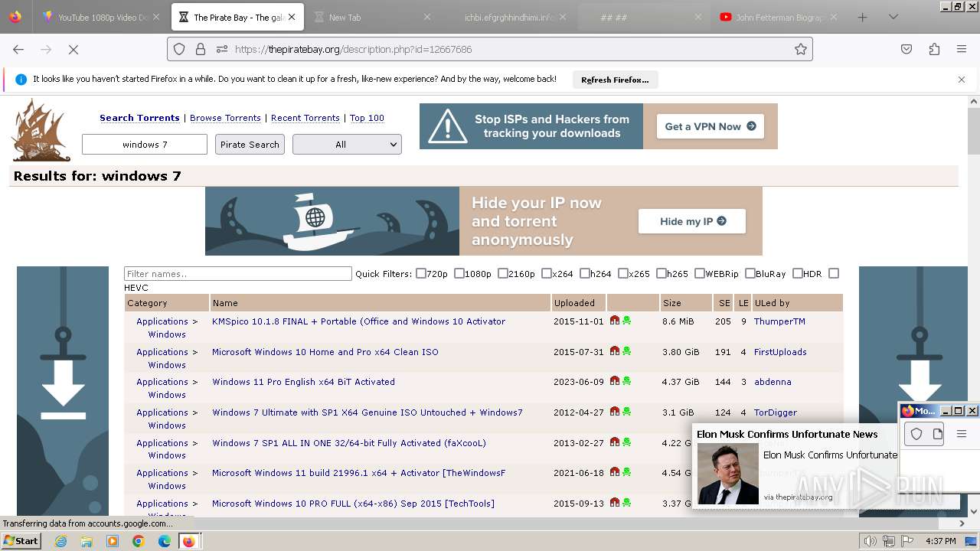The width and height of the screenshot is (980, 551).
Task: Open Save to Pocket icon
Action: point(906,49)
